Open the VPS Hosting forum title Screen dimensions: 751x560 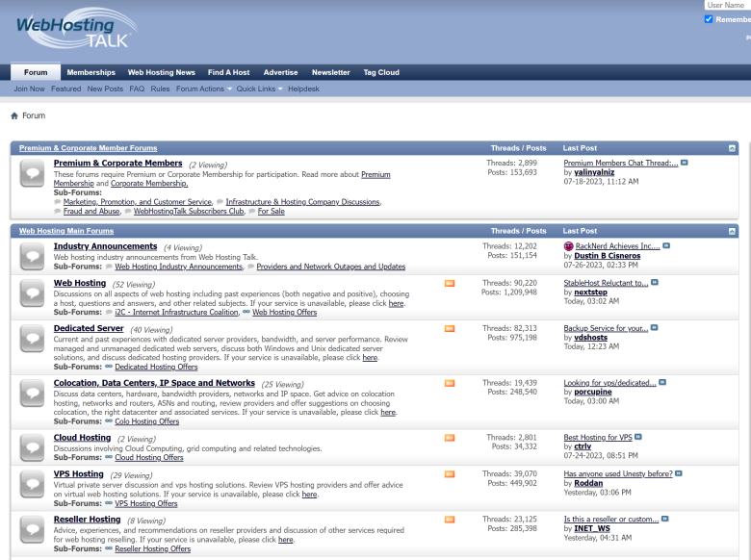[79, 473]
